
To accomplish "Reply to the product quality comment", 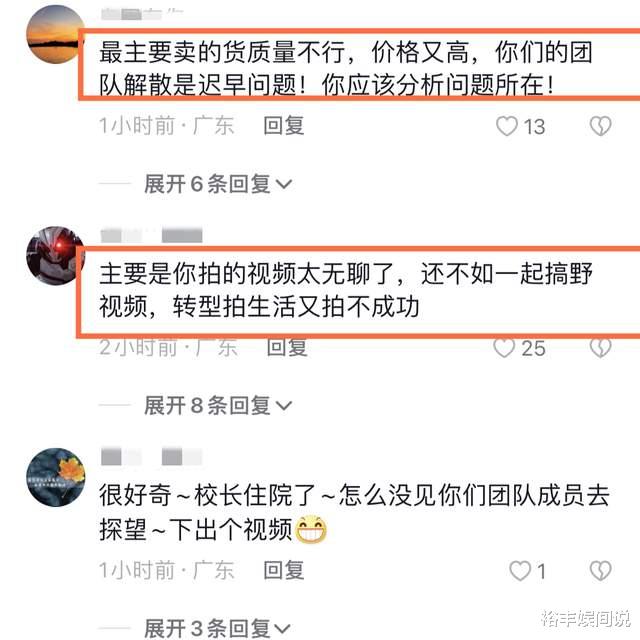I will [x=284, y=126].
